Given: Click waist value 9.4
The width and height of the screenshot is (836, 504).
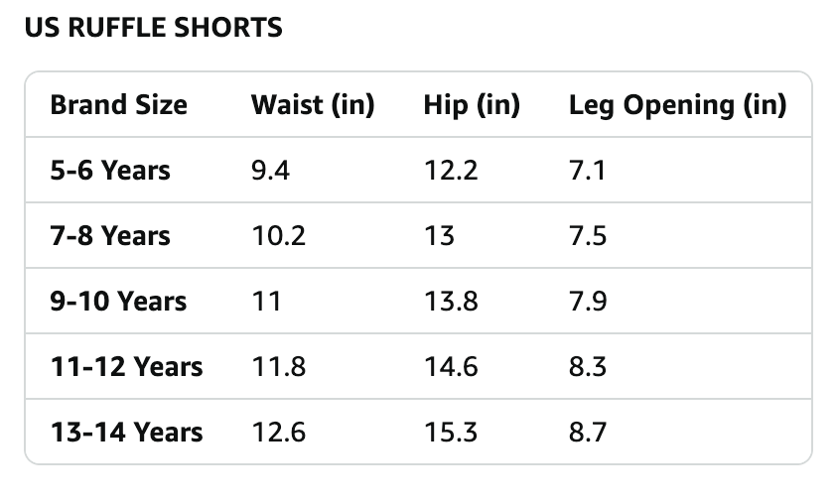Looking at the screenshot, I should point(270,171).
